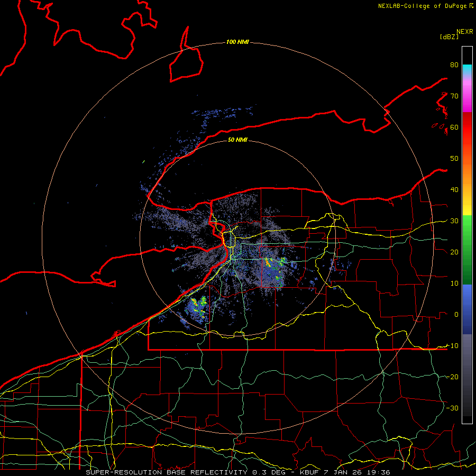Click the green segment of the color bar
476x476 pixels.
coord(467,250)
